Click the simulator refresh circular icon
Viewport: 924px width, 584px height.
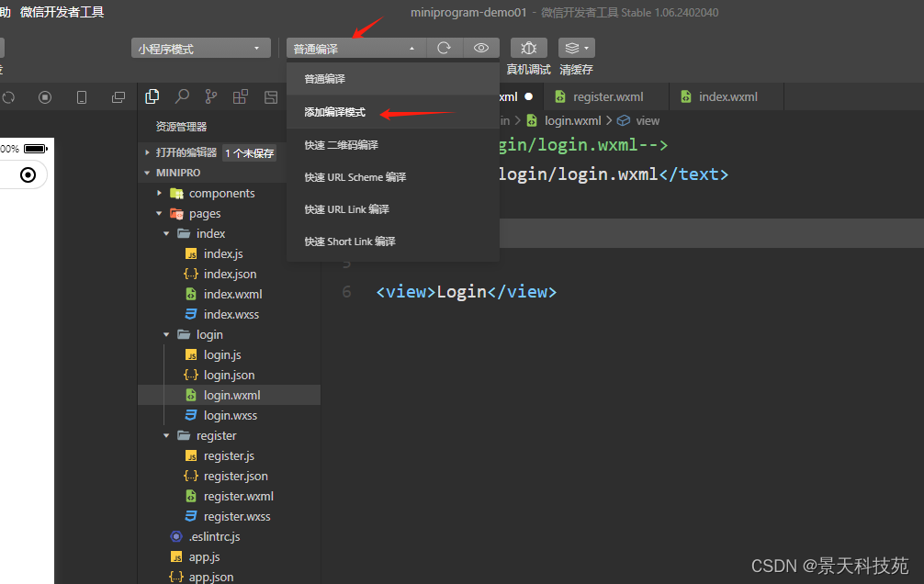(x=8, y=97)
